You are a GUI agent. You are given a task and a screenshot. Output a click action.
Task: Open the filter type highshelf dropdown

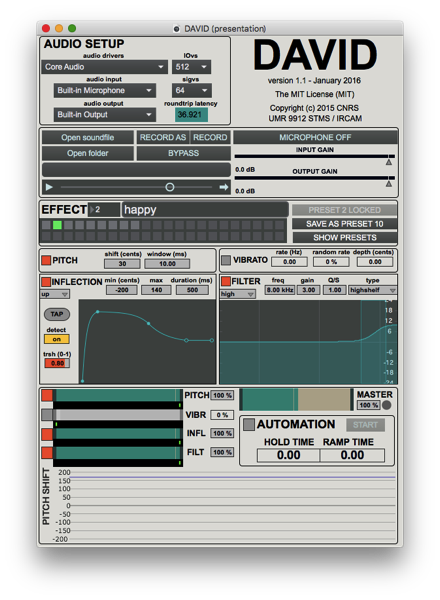[372, 290]
